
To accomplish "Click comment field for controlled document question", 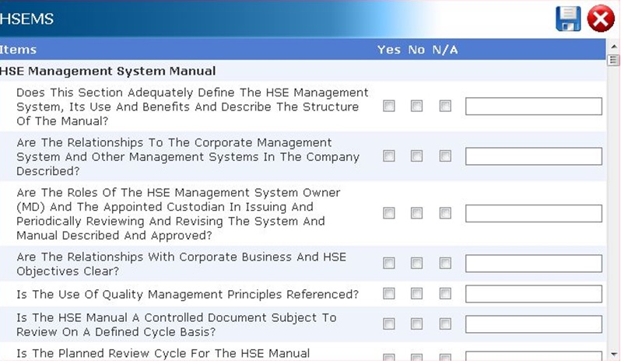I will tap(533, 324).
